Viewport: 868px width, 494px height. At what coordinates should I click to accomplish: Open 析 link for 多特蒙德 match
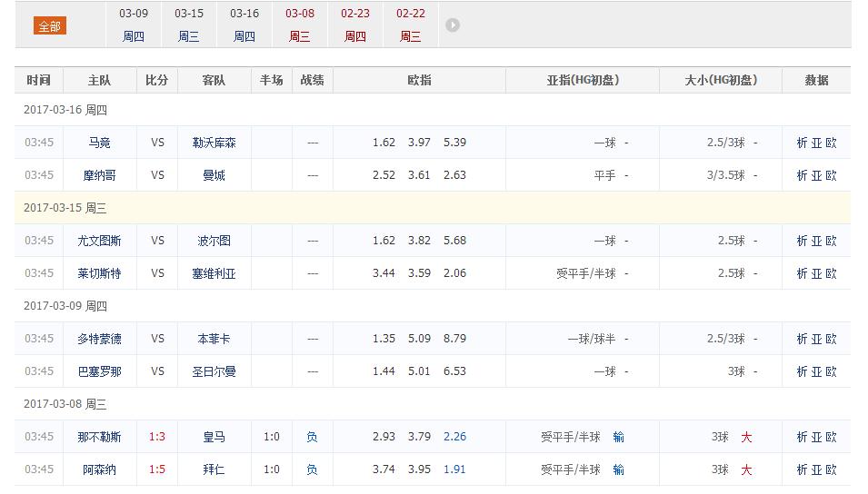click(x=803, y=339)
